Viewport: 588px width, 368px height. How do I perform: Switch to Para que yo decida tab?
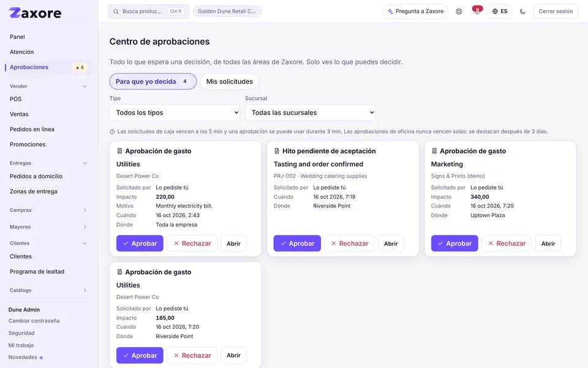point(153,82)
